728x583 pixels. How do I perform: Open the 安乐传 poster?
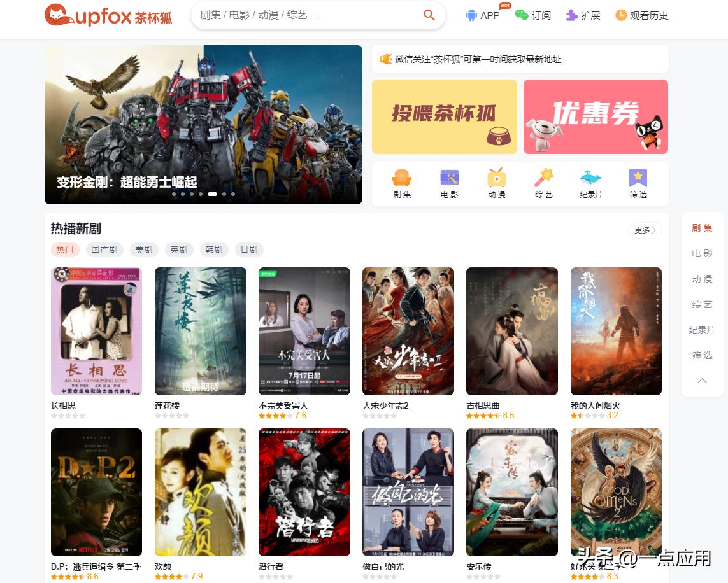coord(512,492)
